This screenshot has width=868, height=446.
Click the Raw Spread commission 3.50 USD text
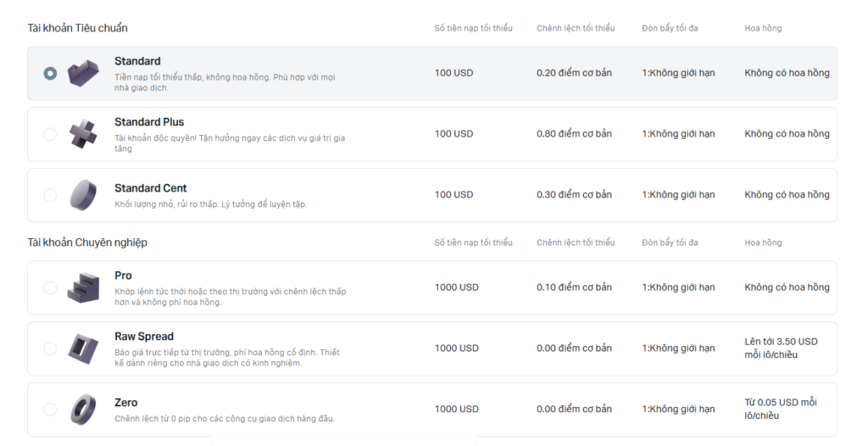781,348
